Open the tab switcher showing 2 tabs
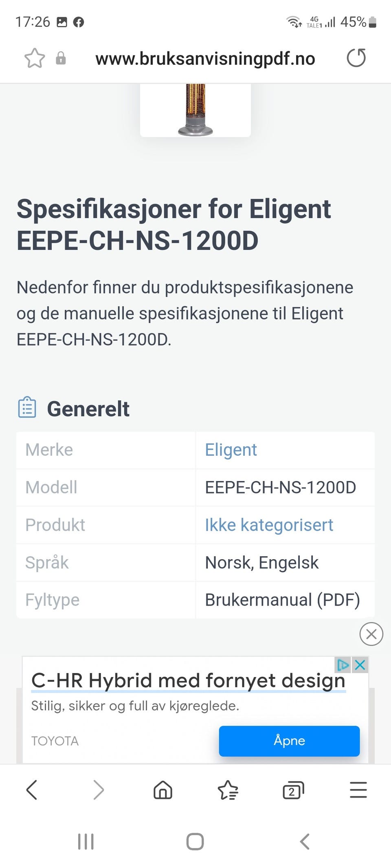391x868 pixels. [293, 790]
